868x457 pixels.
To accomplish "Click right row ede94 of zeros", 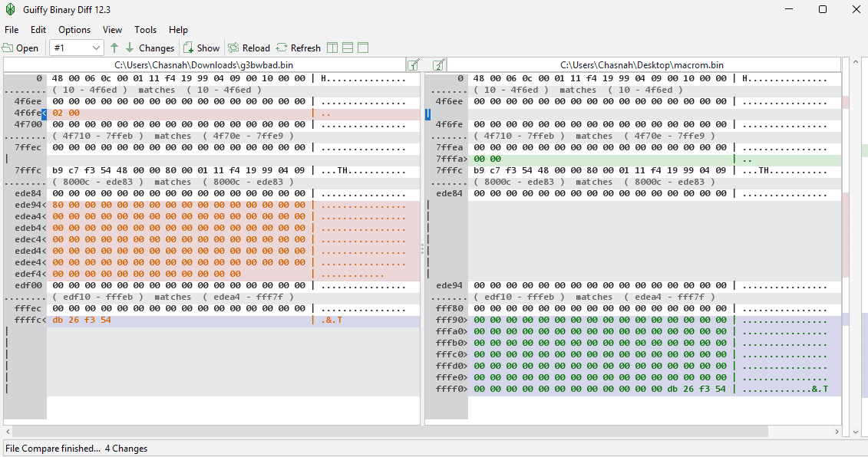I will 655,285.
